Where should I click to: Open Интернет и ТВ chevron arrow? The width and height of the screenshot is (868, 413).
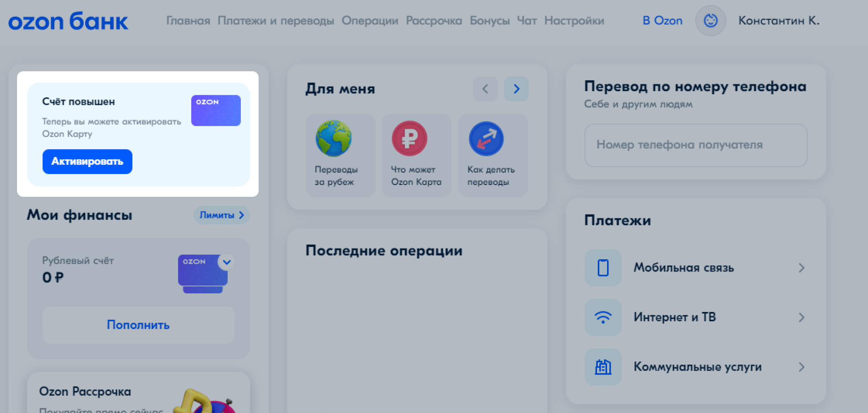(801, 317)
